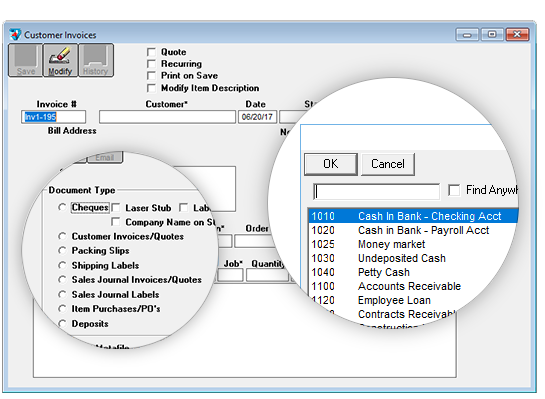Toggle the Laser Stub checkbox
The width and height of the screenshot is (545, 399).
pos(116,208)
